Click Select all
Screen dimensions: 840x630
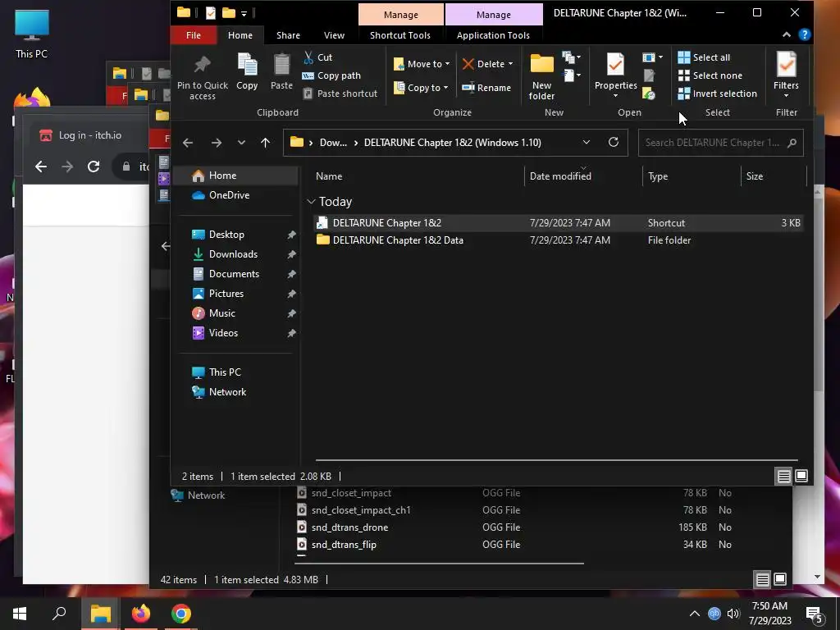704,57
